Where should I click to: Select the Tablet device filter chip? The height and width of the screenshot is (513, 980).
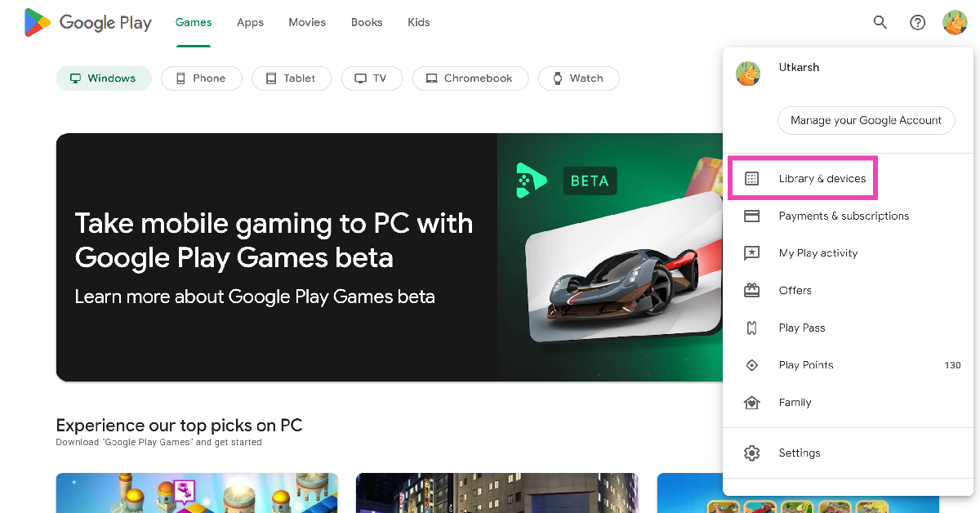[292, 78]
